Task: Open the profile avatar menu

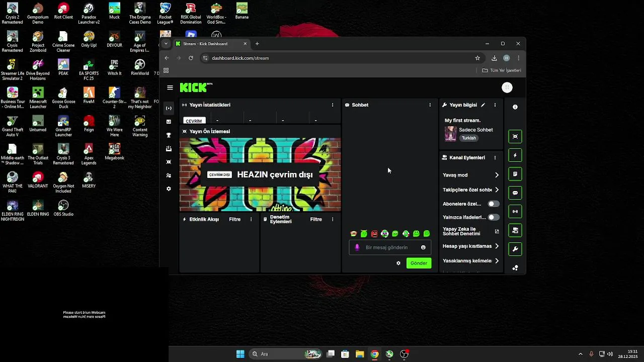Action: tap(507, 87)
